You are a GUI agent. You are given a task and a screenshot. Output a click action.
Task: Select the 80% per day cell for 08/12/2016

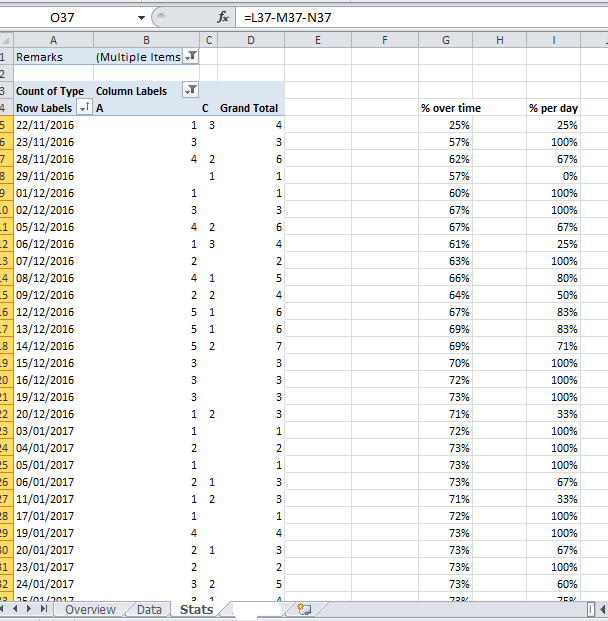click(x=554, y=278)
